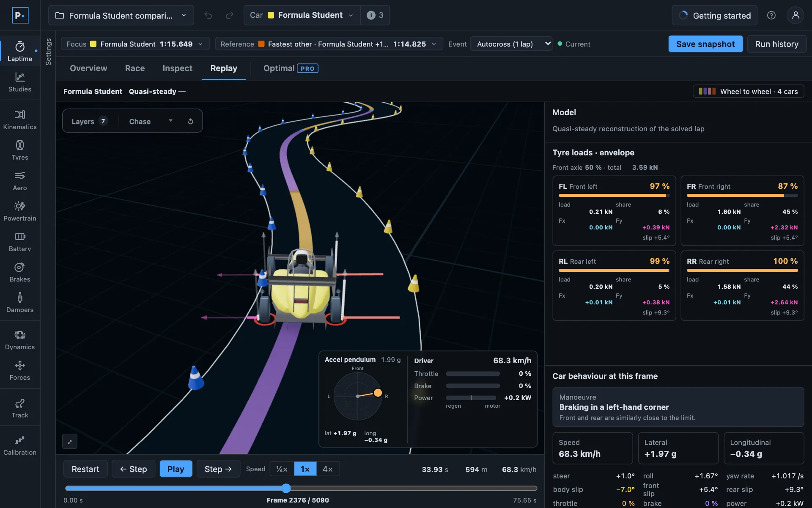Screen dimensions: 812x508
Task: Click the Restart playback button
Action: click(85, 469)
